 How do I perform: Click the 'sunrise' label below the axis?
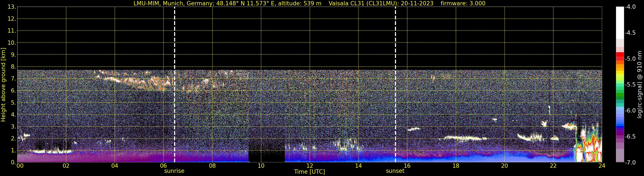pyautogui.click(x=174, y=171)
